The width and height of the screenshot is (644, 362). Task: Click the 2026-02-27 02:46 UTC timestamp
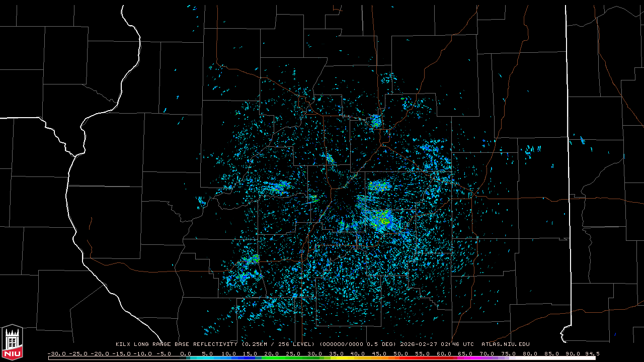[437, 344]
